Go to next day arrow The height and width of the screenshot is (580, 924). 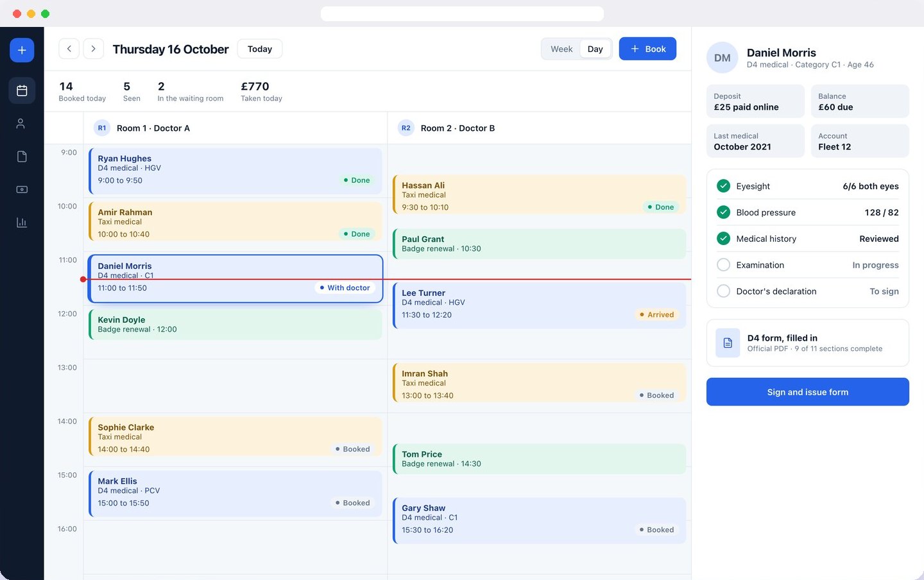[94, 49]
